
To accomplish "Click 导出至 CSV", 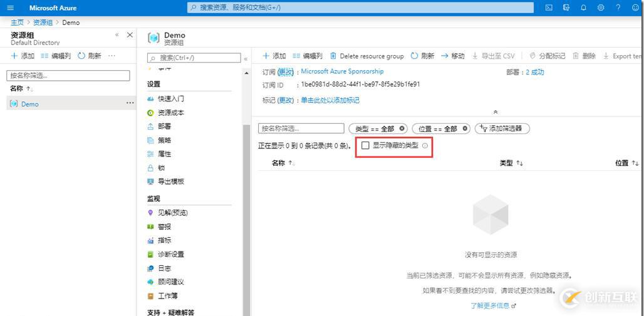I will point(493,56).
